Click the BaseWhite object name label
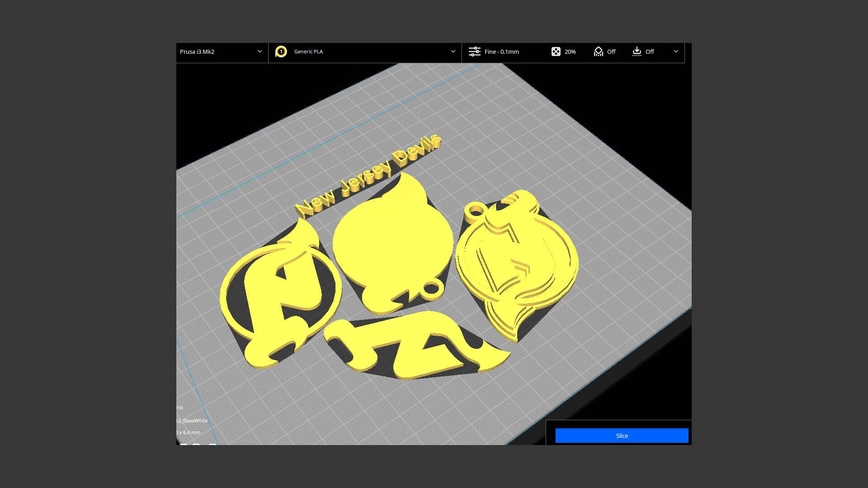Viewport: 868px width, 488px height. pyautogui.click(x=193, y=421)
